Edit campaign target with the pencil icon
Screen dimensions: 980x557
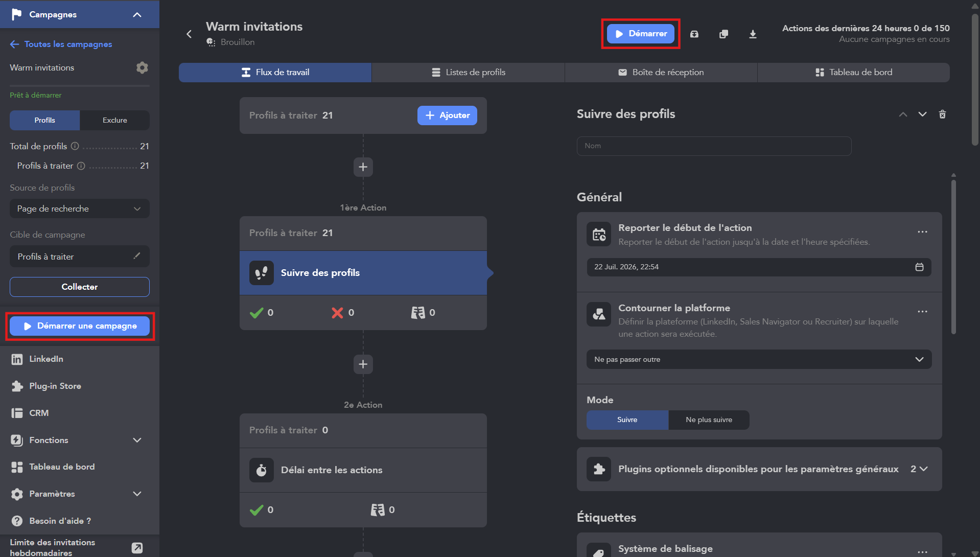coord(136,256)
